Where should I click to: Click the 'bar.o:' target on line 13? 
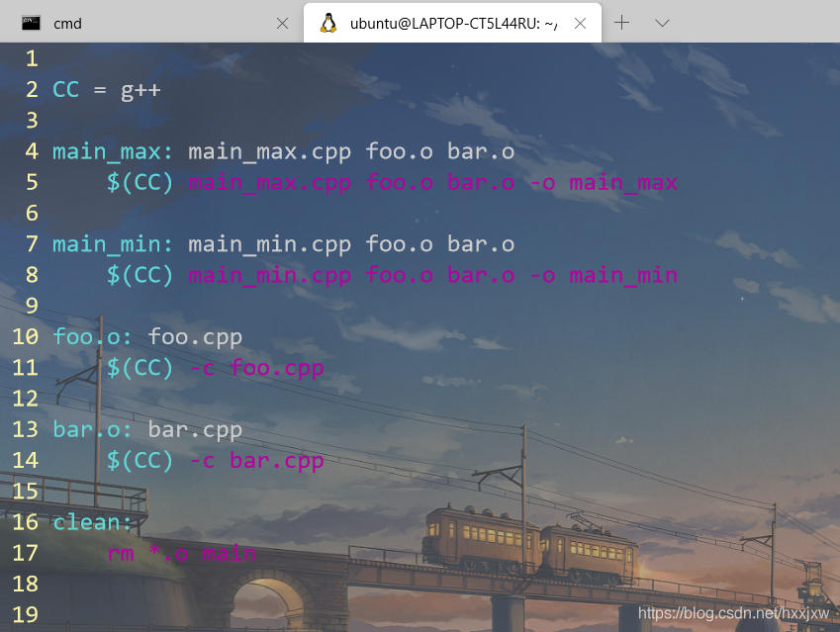click(92, 429)
